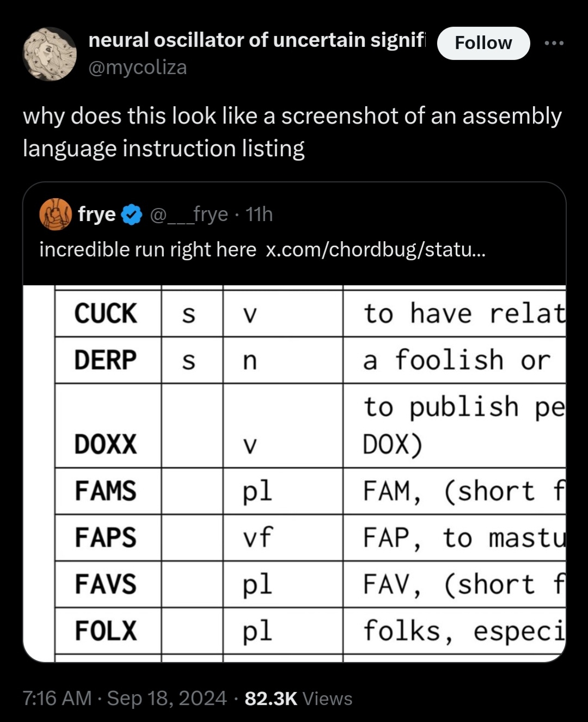Open the x.com/chordbug status link
588x722 pixels.
pos(375,249)
